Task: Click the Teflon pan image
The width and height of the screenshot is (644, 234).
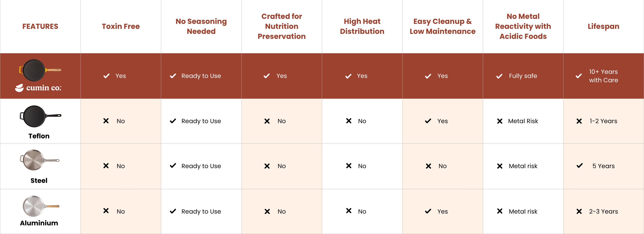Action: click(x=40, y=116)
